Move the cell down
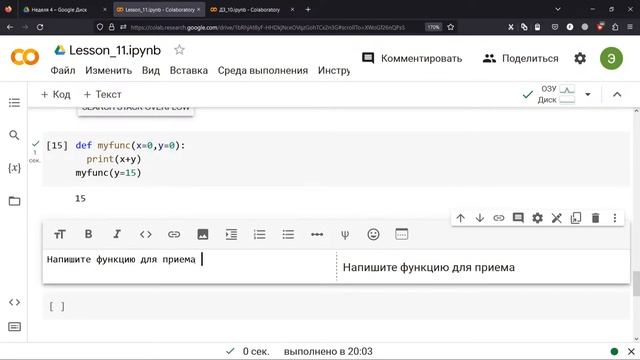The height and width of the screenshot is (360, 640). pos(480,218)
